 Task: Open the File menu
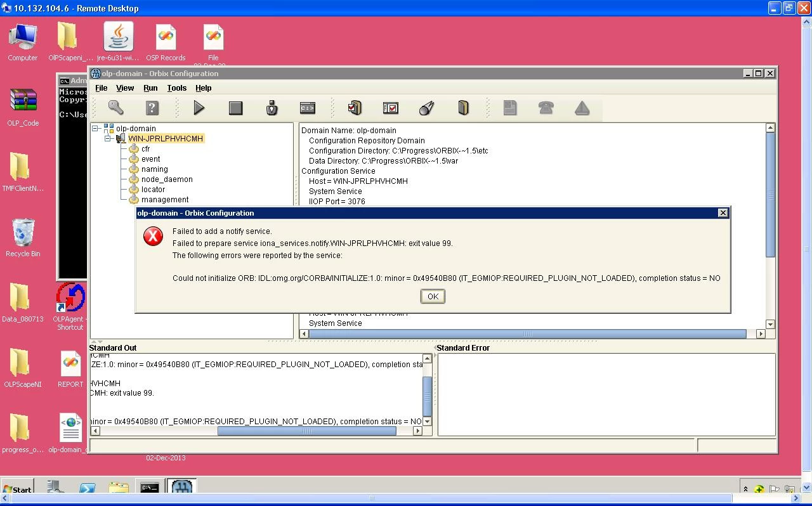[x=101, y=88]
